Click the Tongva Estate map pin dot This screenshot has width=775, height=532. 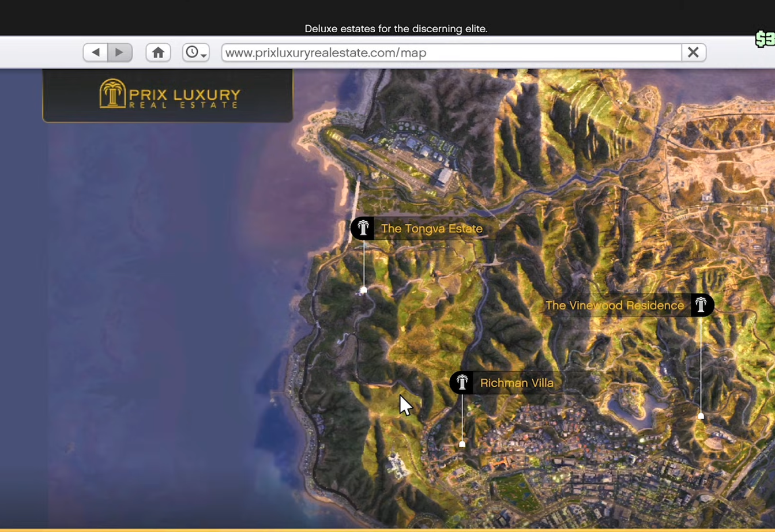pos(364,290)
